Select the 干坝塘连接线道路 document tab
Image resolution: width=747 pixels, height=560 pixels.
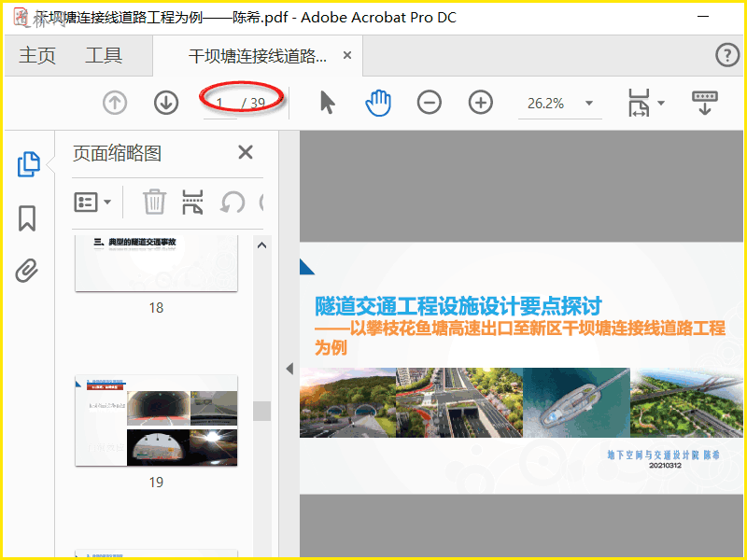[258, 56]
